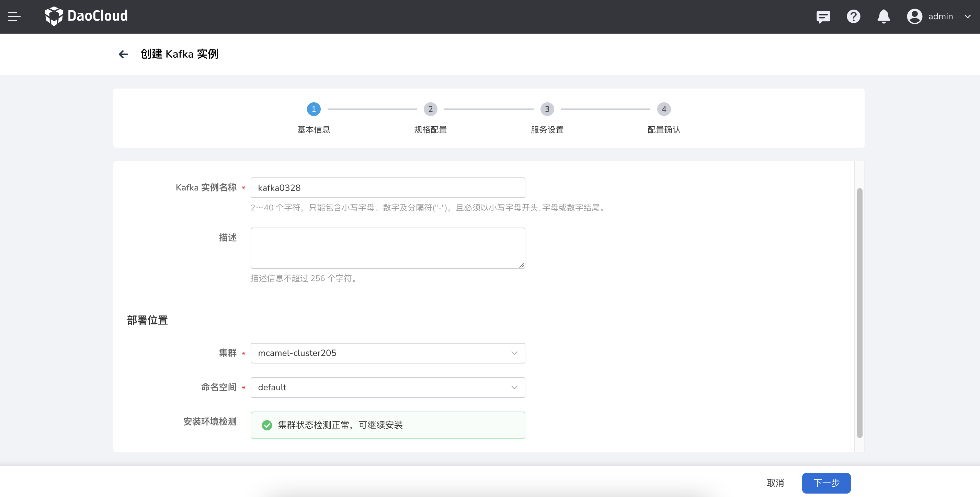Check notifications via the bell icon
The height and width of the screenshot is (497, 980).
884,16
